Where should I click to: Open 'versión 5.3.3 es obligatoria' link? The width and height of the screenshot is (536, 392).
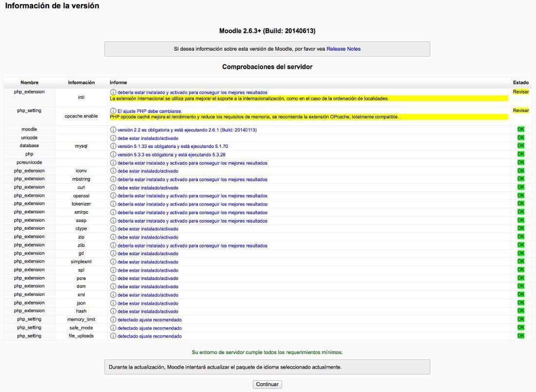tap(172, 155)
